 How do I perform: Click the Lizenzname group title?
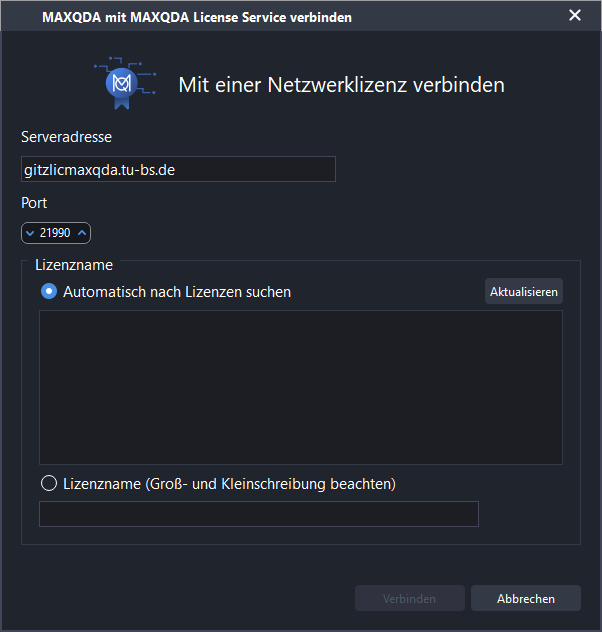[74, 265]
